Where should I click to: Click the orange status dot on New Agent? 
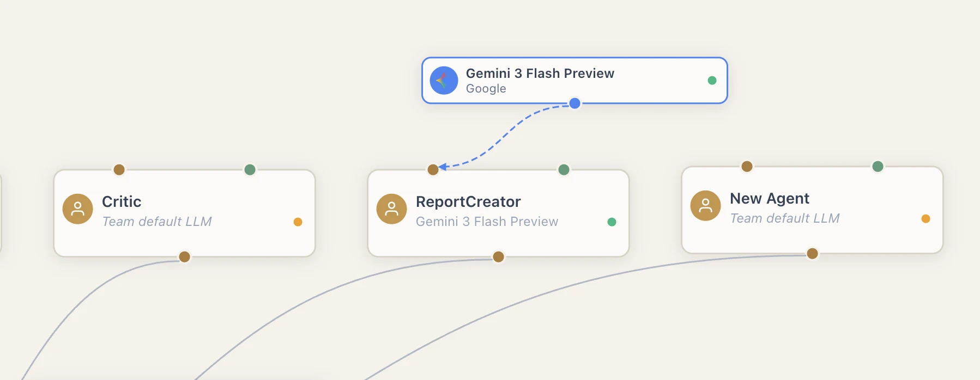tap(925, 219)
